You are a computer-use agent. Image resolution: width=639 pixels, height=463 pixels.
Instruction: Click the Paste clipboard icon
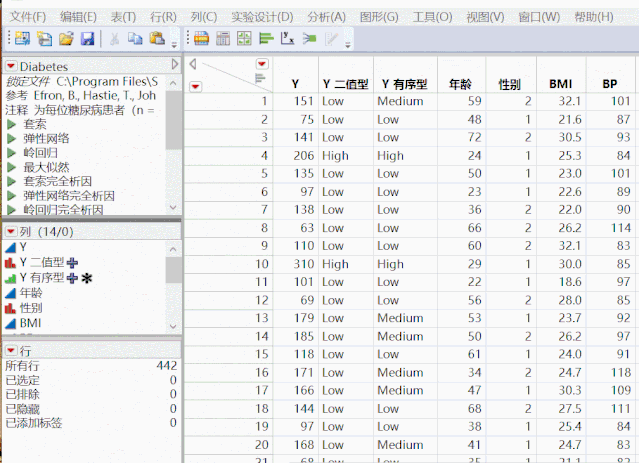point(157,38)
